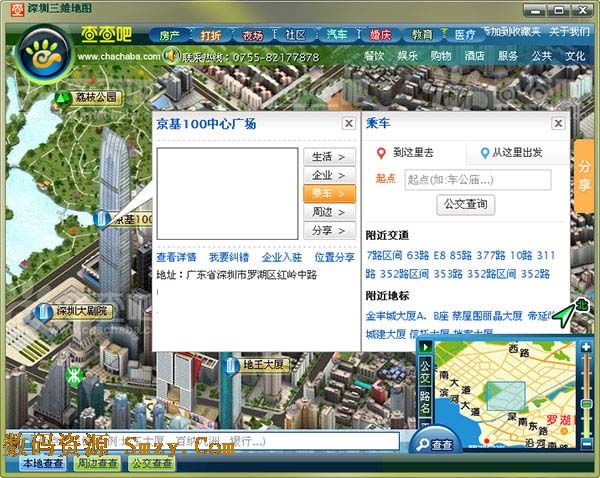
Task: Expand the 周边 > category
Action: point(329,212)
